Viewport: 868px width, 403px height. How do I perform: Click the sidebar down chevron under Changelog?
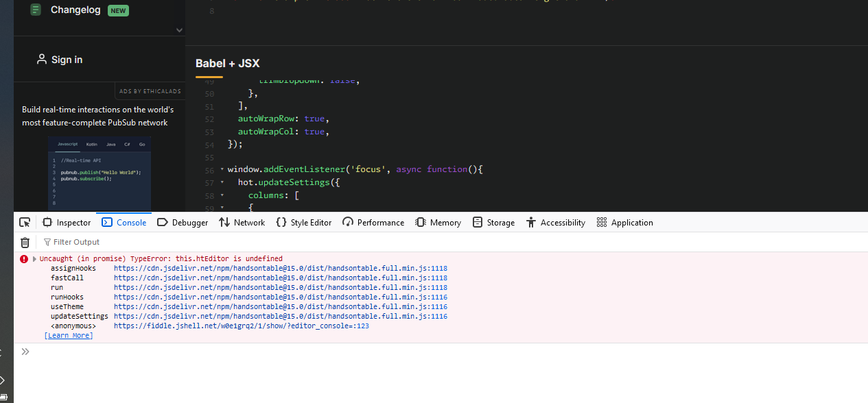(x=180, y=30)
